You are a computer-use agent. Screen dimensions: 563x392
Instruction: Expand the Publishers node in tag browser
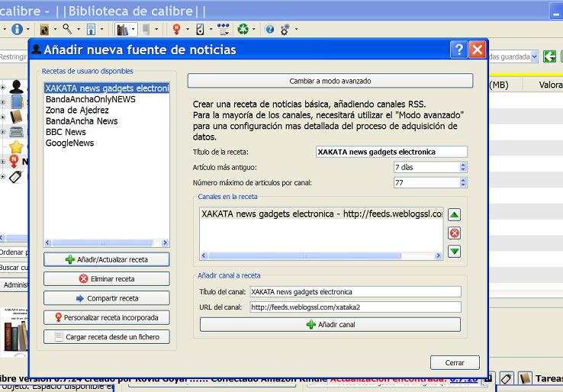click(3, 132)
